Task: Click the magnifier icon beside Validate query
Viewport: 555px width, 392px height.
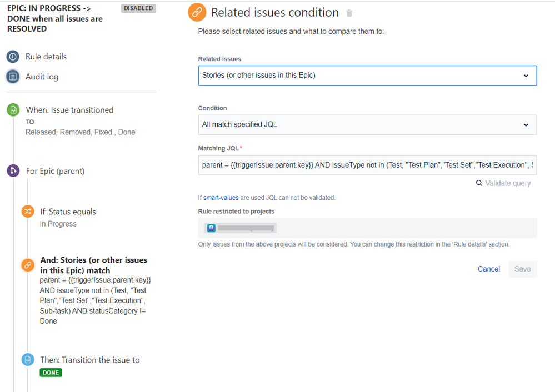Action: click(479, 183)
